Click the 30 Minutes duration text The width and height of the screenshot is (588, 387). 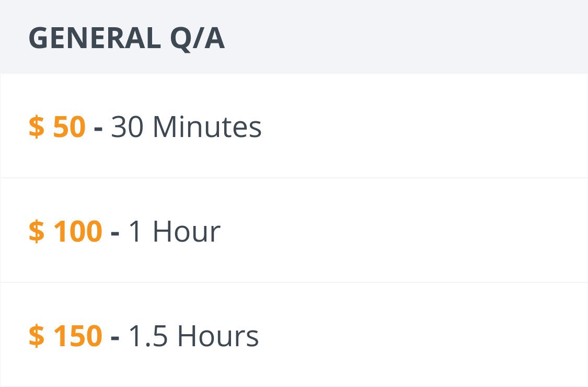186,127
